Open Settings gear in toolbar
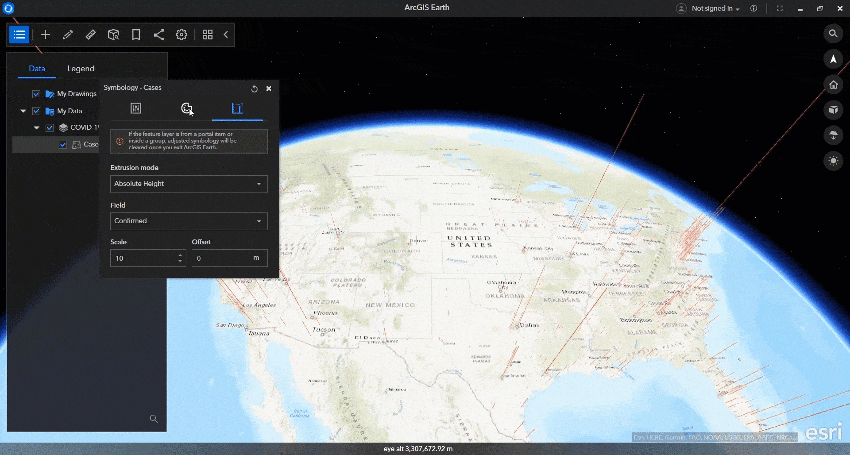This screenshot has height=455, width=850. [182, 35]
